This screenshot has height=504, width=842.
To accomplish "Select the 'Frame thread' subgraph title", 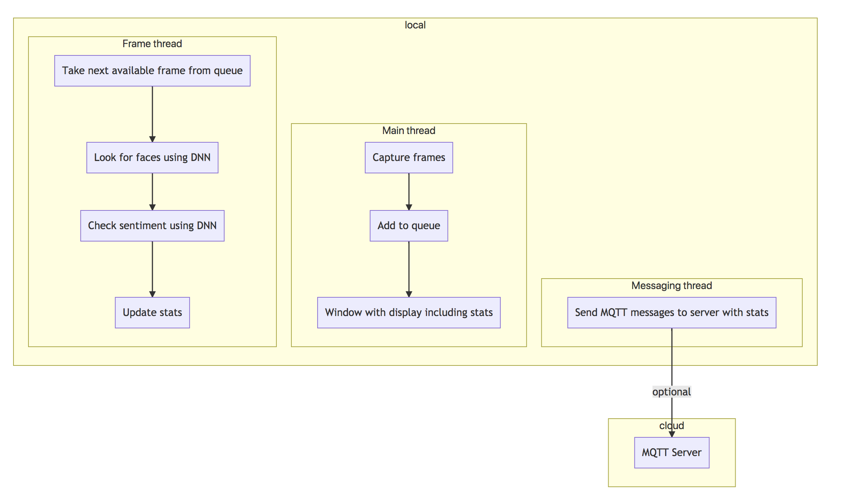I will tap(152, 44).
